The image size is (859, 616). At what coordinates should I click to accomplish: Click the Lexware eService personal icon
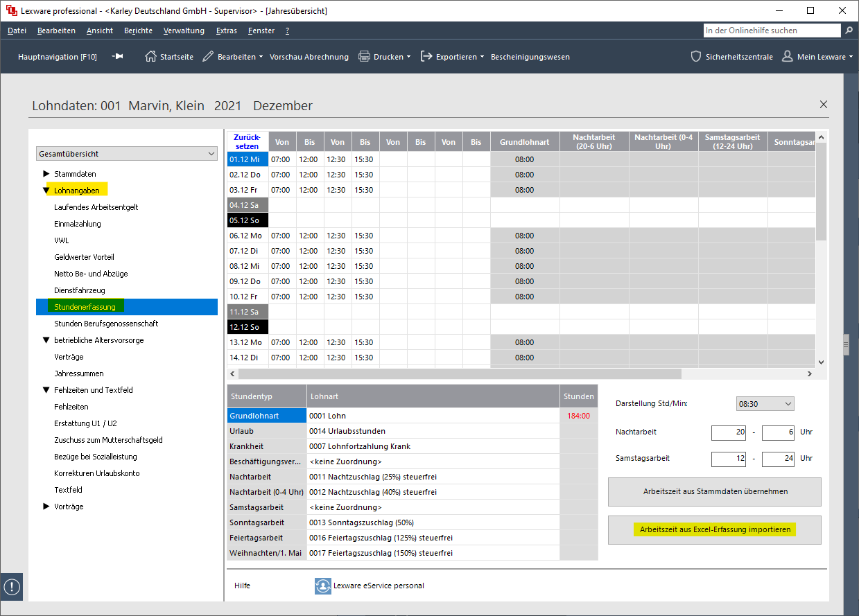pos(322,586)
